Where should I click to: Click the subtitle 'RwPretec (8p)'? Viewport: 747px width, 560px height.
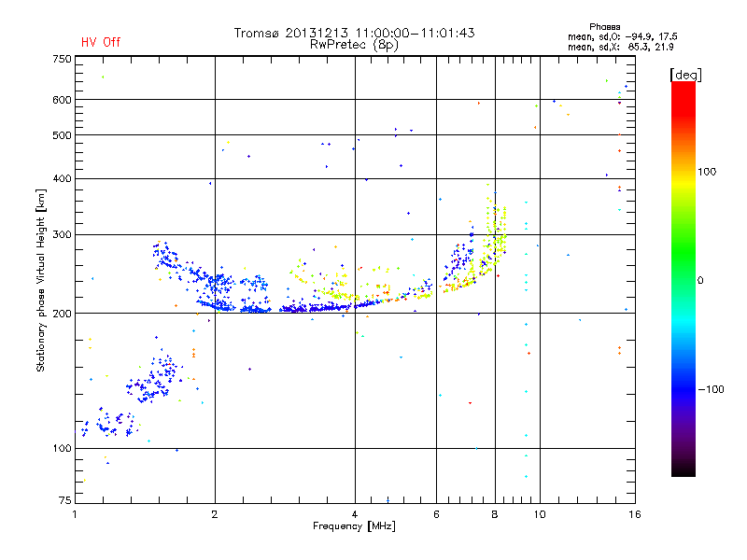point(354,45)
